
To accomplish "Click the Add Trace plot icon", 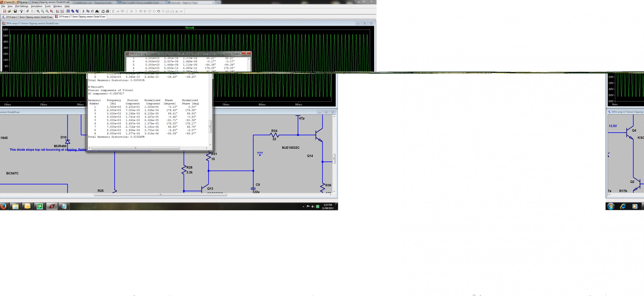I will point(58,11).
